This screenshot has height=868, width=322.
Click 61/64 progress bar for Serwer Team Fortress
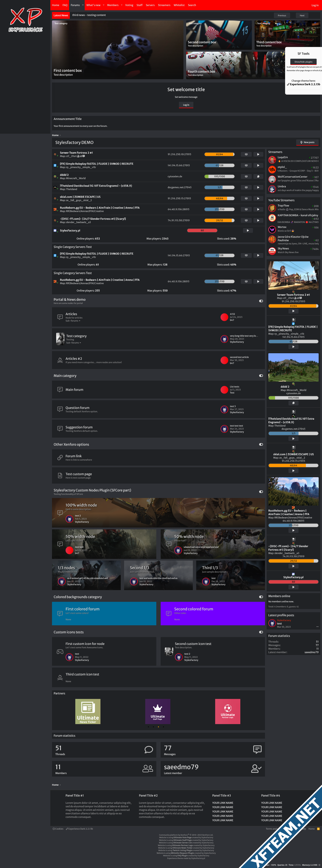[219, 154]
